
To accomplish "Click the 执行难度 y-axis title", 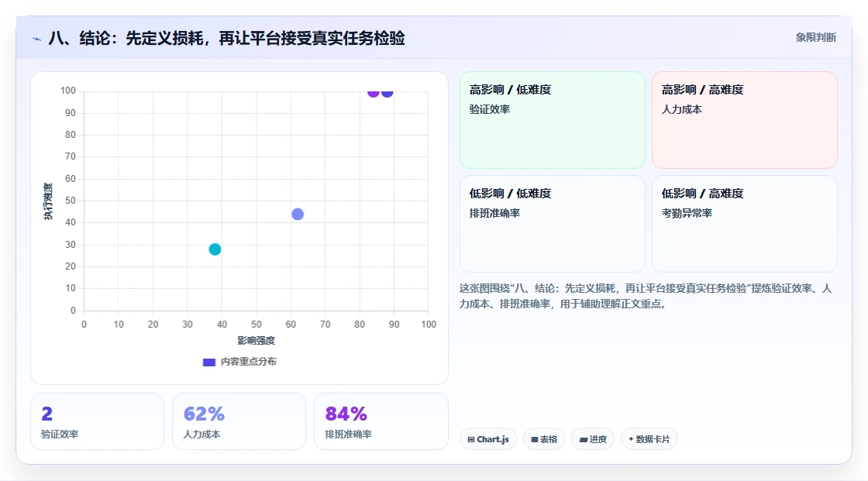I will (x=48, y=201).
